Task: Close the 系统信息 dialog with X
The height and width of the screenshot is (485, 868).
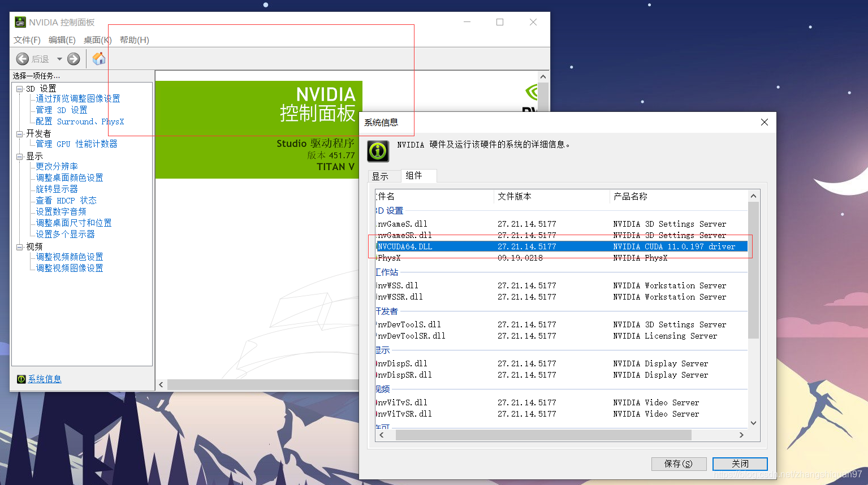Action: 765,122
